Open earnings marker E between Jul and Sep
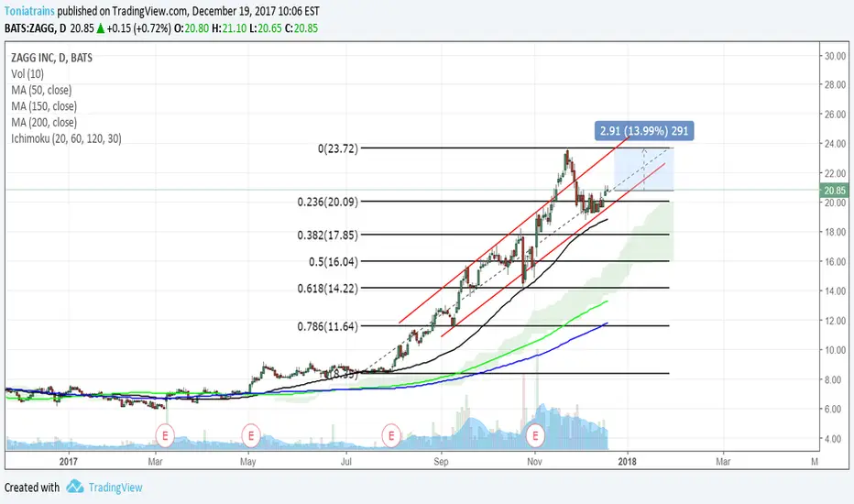The image size is (854, 504). [391, 436]
